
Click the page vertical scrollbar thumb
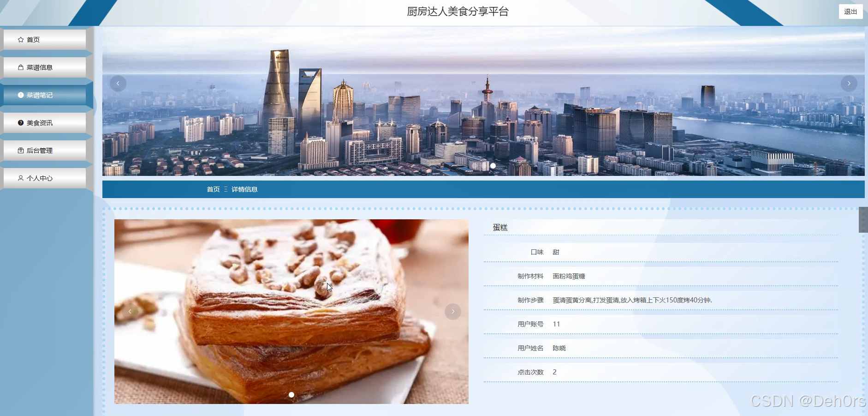coord(863,220)
